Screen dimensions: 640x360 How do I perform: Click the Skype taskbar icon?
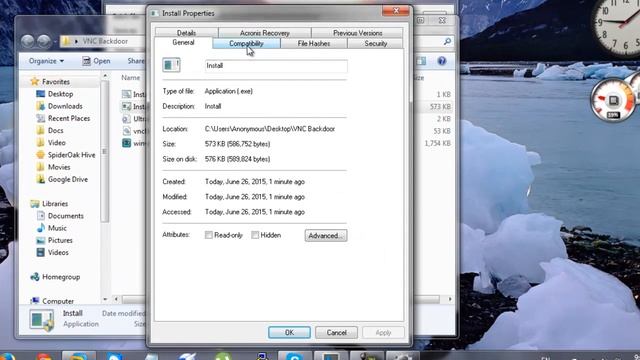coord(294,356)
